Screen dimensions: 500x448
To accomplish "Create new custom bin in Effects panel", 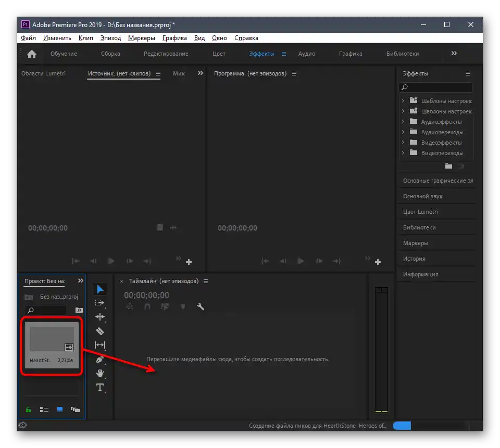I will click(x=448, y=166).
